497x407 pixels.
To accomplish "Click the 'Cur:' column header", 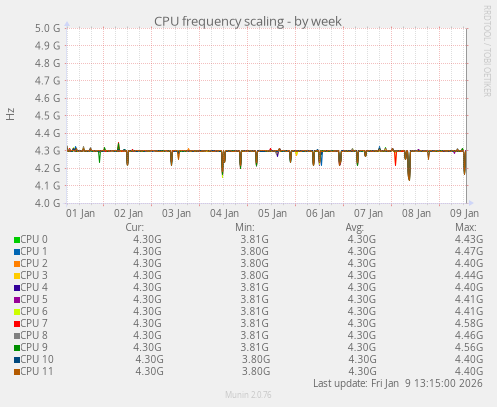I will 135,227.
